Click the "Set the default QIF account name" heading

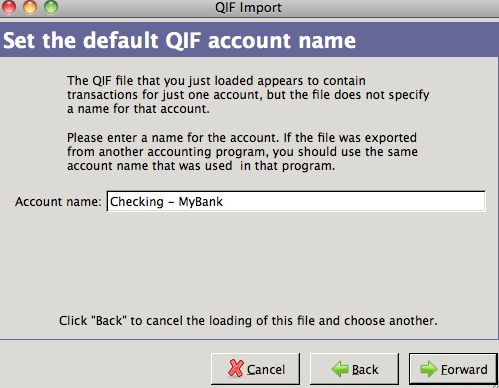[179, 41]
